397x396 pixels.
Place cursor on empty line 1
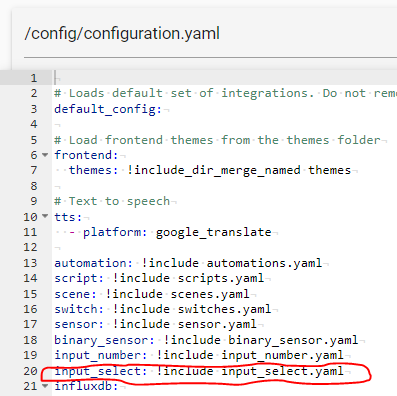[x=226, y=78]
